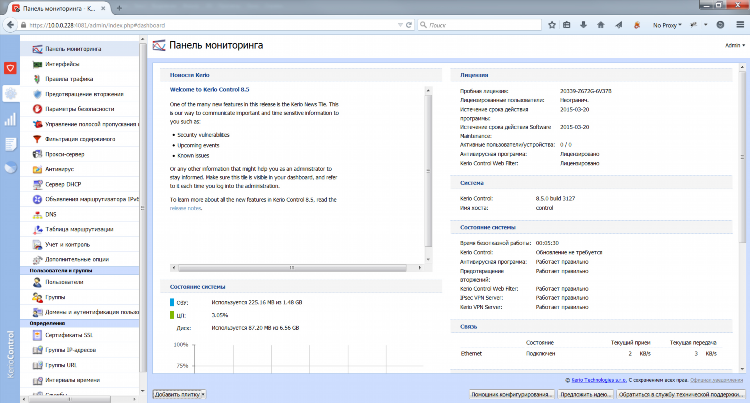Screen dimensions: 750x403
Task: Open Группы users section
Action: tap(55, 297)
